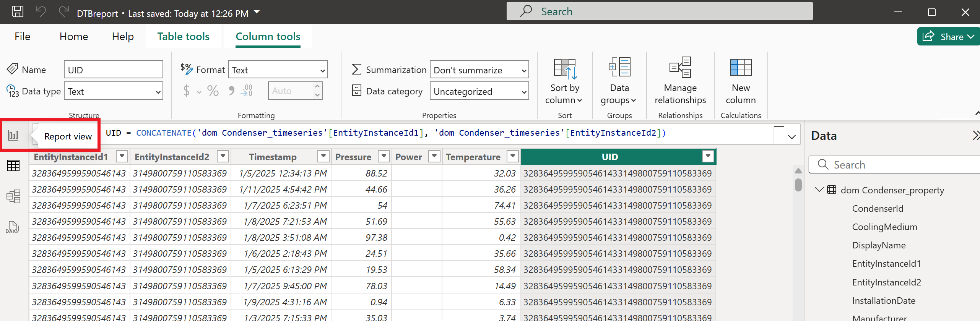Click the Temperature value 74.41
This screenshot has width=980, height=321.
505,205
